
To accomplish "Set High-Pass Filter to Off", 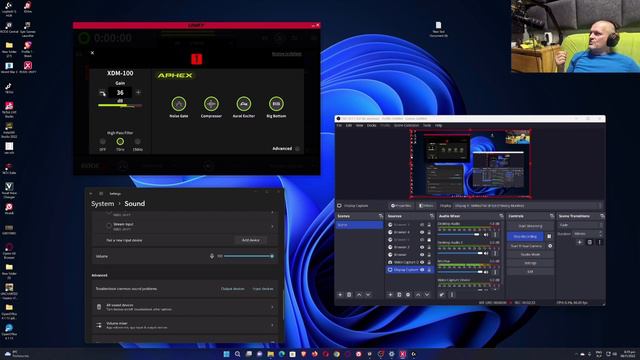I will coord(102,142).
